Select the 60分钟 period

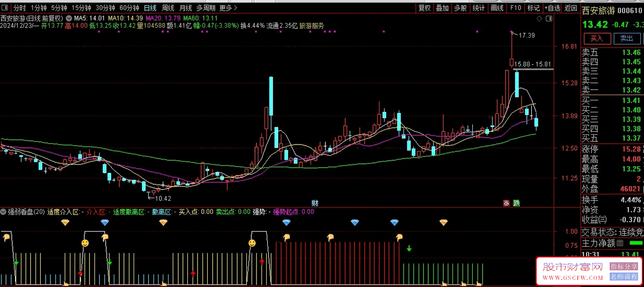point(129,8)
